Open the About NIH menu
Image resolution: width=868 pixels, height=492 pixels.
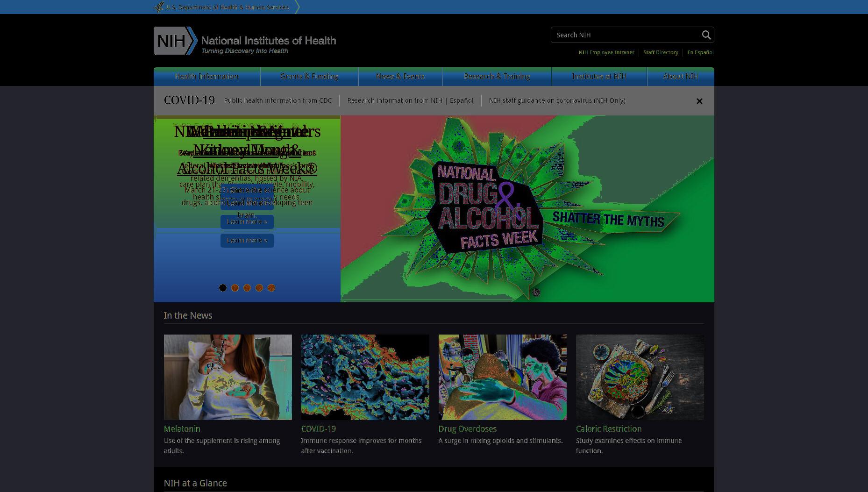(x=681, y=77)
